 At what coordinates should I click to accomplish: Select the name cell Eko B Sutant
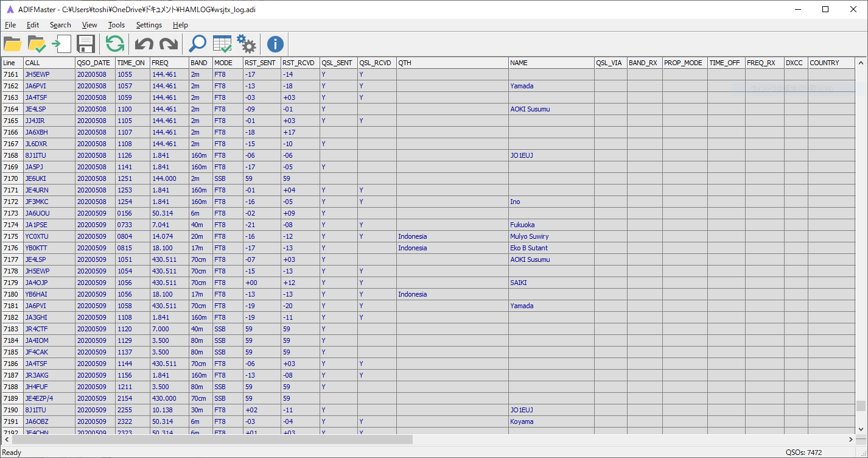click(x=551, y=248)
